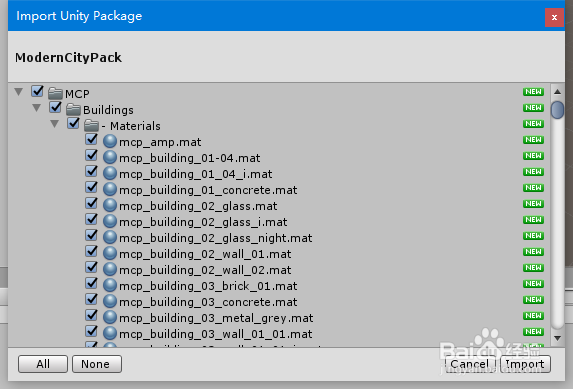
Task: Click the None button
Action: click(97, 364)
